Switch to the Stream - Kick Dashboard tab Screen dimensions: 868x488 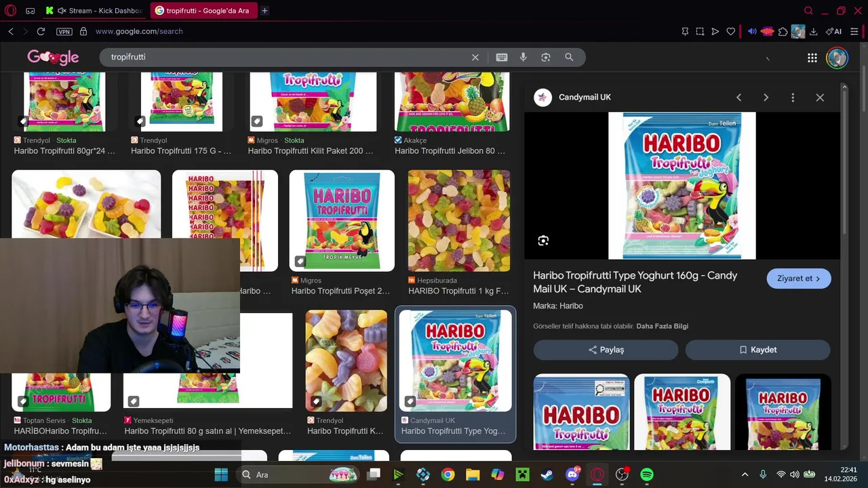(94, 11)
